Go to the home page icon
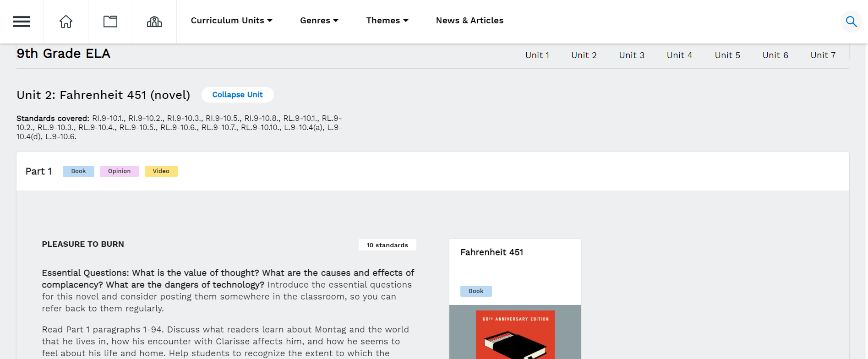The height and width of the screenshot is (359, 868). pos(66,22)
